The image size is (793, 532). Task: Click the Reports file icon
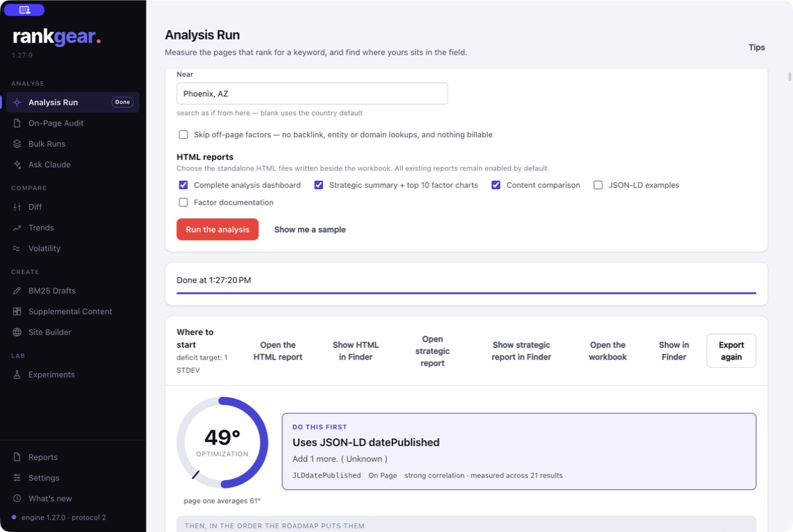tap(17, 456)
